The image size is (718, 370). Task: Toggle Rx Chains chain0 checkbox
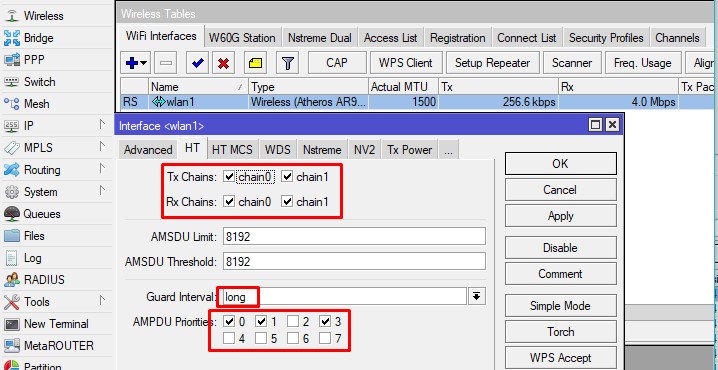point(229,201)
